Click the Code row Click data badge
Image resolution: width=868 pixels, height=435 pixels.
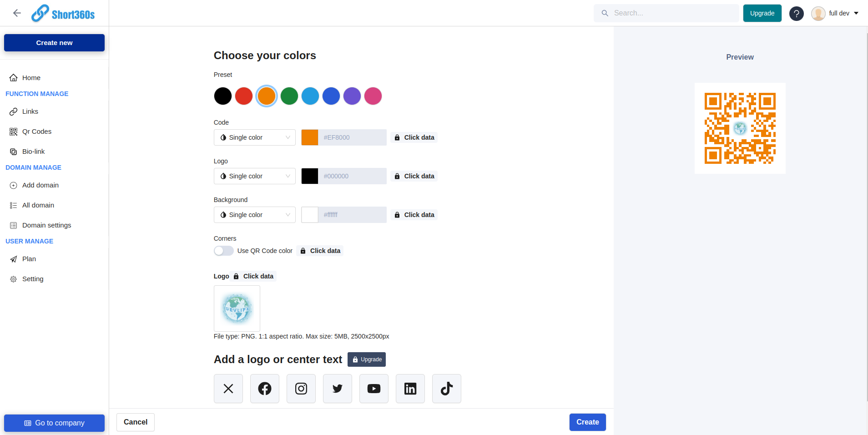(414, 137)
